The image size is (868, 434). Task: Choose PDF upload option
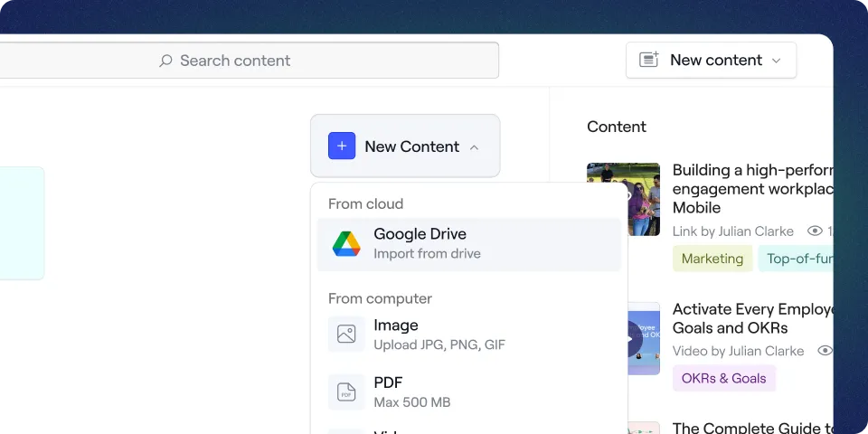(469, 392)
